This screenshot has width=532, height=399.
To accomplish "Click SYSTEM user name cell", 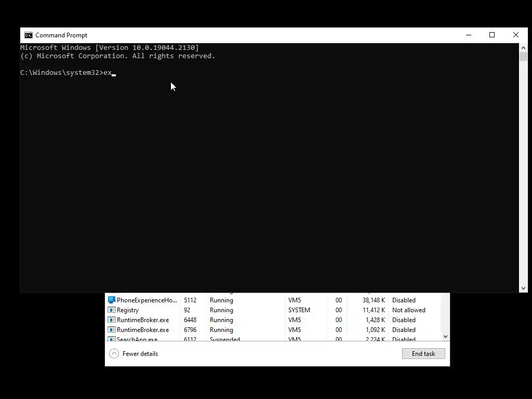I will pyautogui.click(x=299, y=310).
